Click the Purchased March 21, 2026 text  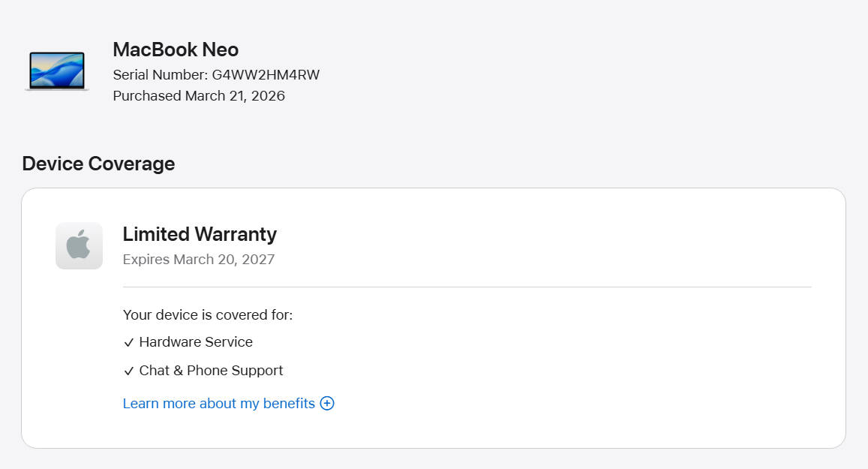(199, 96)
